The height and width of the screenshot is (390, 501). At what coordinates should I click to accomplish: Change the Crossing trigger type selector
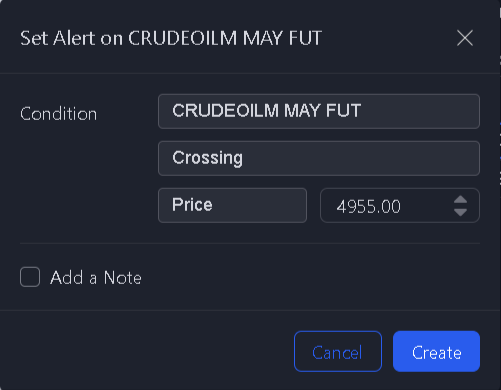point(319,158)
